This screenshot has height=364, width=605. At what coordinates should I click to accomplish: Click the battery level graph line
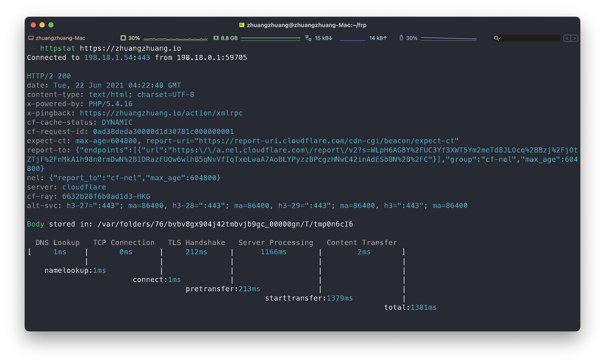tap(449, 38)
